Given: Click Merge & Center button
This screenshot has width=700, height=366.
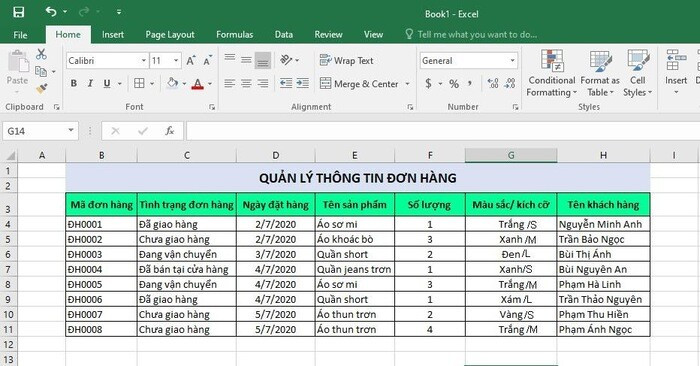Looking at the screenshot, I should [x=359, y=83].
